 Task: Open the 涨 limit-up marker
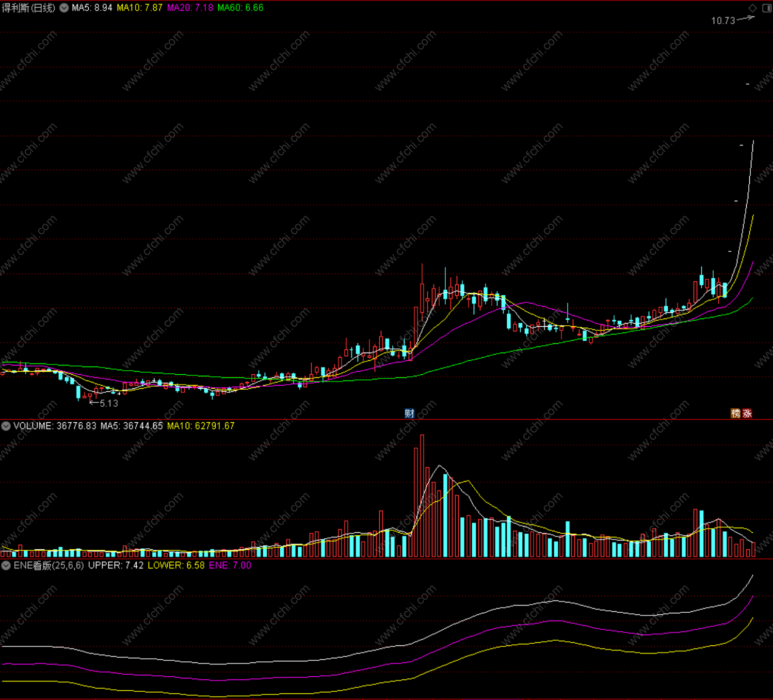click(x=747, y=413)
